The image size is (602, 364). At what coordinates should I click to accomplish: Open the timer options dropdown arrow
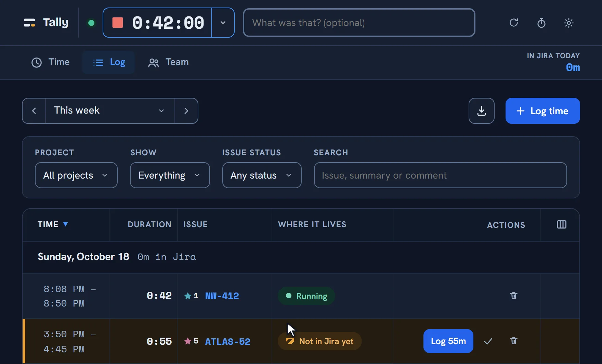click(223, 23)
